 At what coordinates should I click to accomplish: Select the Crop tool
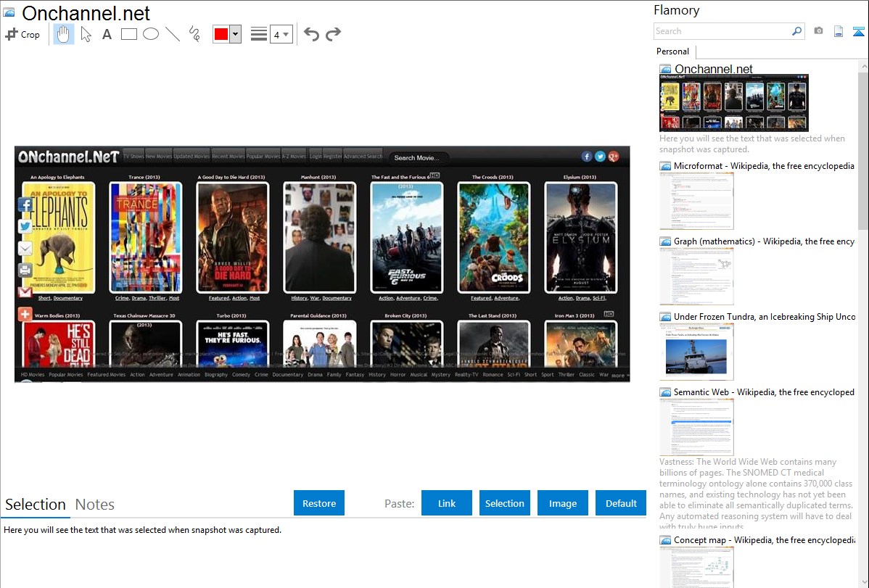click(22, 34)
